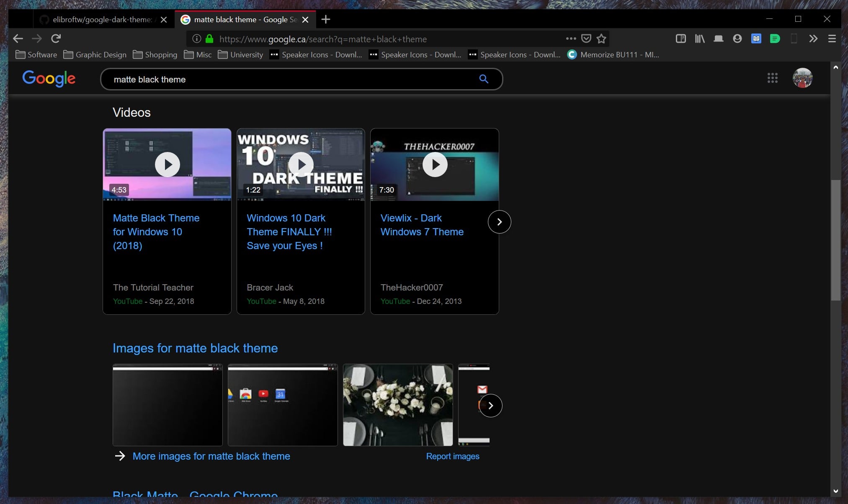
Task: Play the Windows 10 Dark Theme FINALLY video
Action: pyautogui.click(x=301, y=165)
